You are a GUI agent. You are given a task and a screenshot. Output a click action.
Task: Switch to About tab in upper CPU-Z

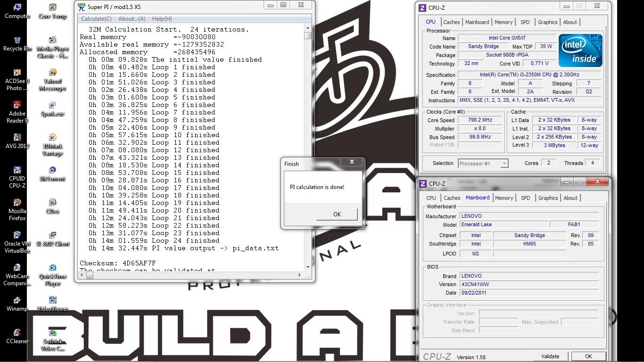tap(570, 22)
